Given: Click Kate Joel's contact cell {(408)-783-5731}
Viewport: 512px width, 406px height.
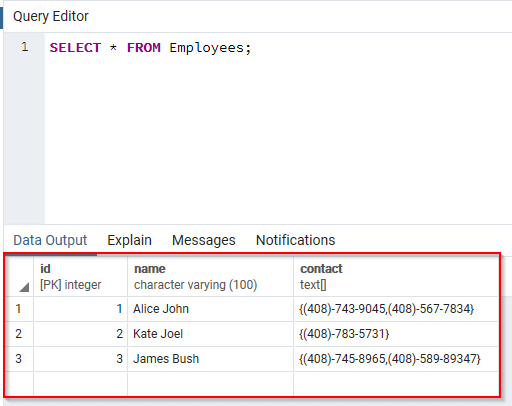Looking at the screenshot, I should 396,334.
